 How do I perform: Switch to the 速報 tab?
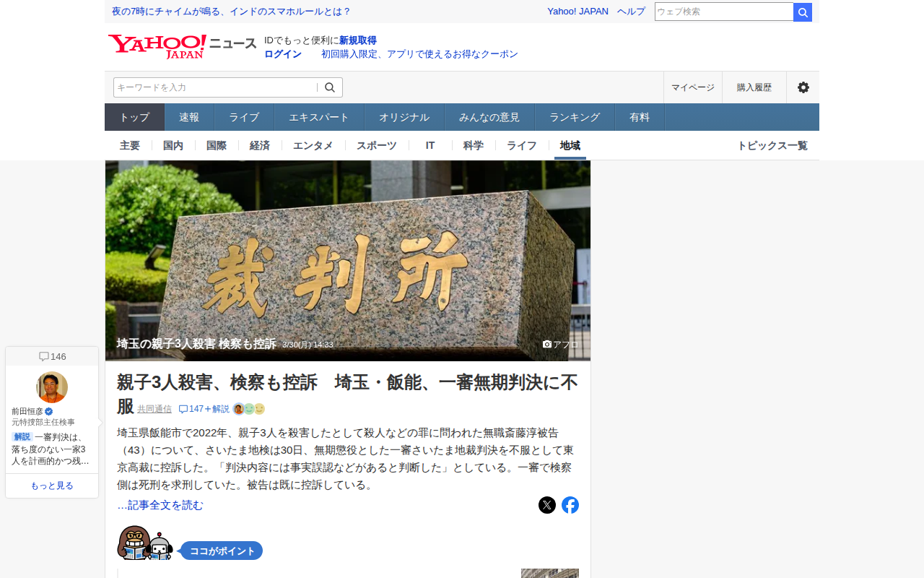pyautogui.click(x=189, y=117)
